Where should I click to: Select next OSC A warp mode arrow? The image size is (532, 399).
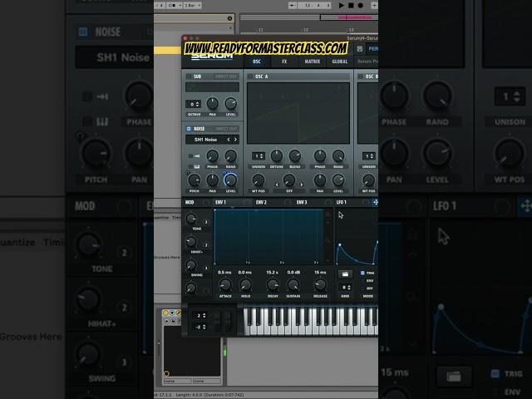[301, 185]
